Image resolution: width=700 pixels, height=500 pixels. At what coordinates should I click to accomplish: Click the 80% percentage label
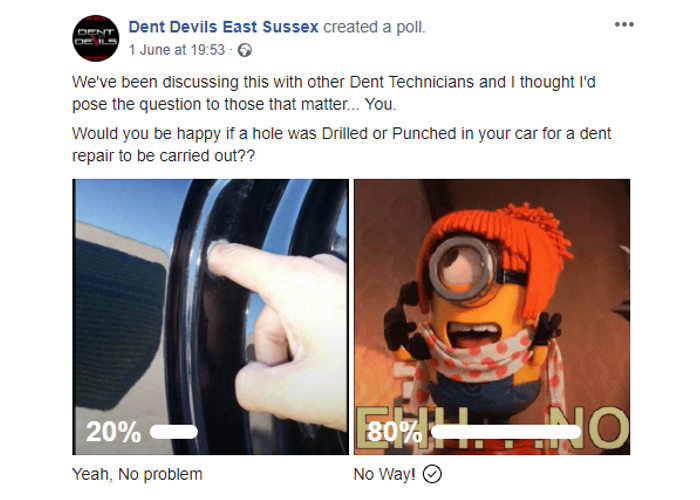click(394, 432)
